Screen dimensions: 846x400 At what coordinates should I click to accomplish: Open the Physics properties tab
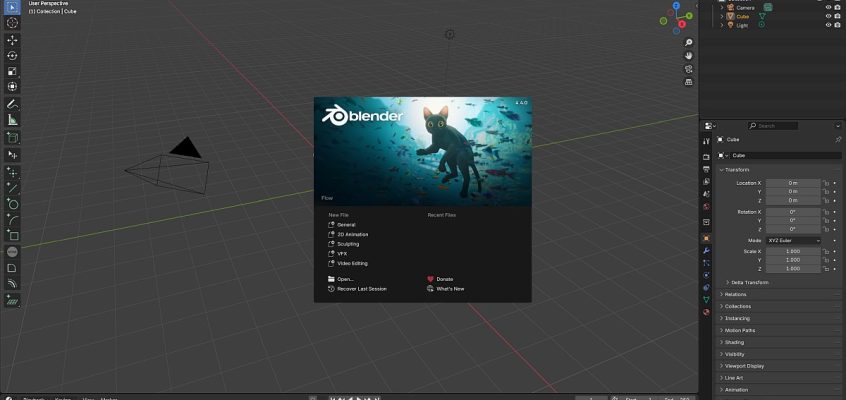tap(706, 275)
